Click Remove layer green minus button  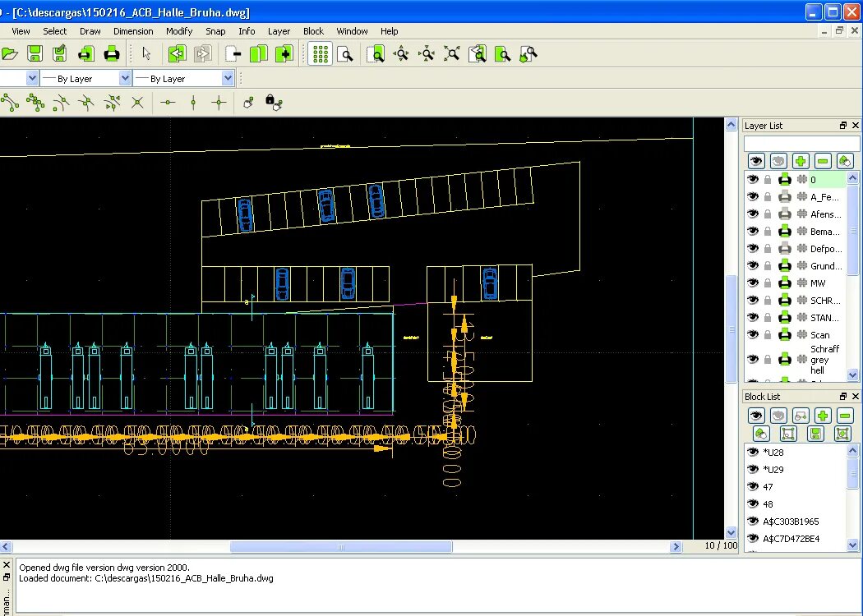pos(823,161)
